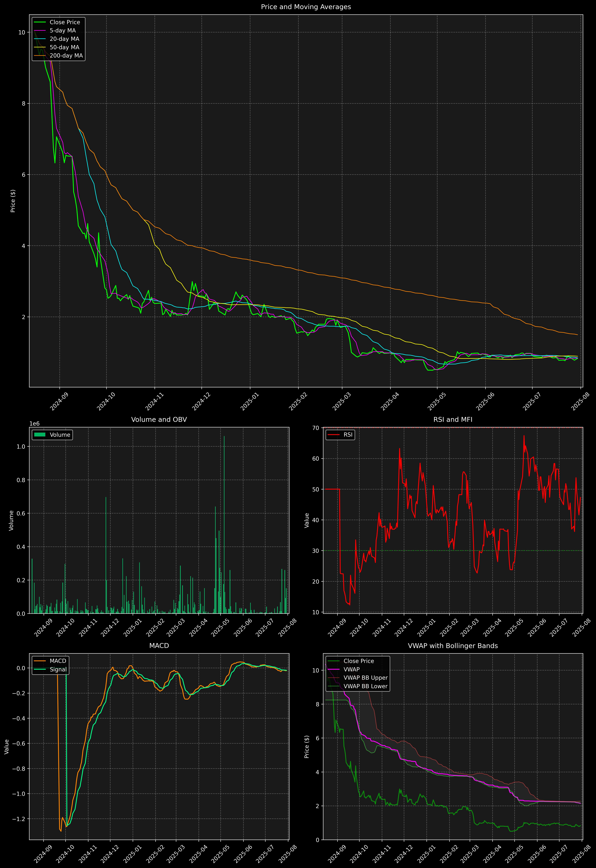Click the 'MACD' chart title

pyautogui.click(x=159, y=646)
